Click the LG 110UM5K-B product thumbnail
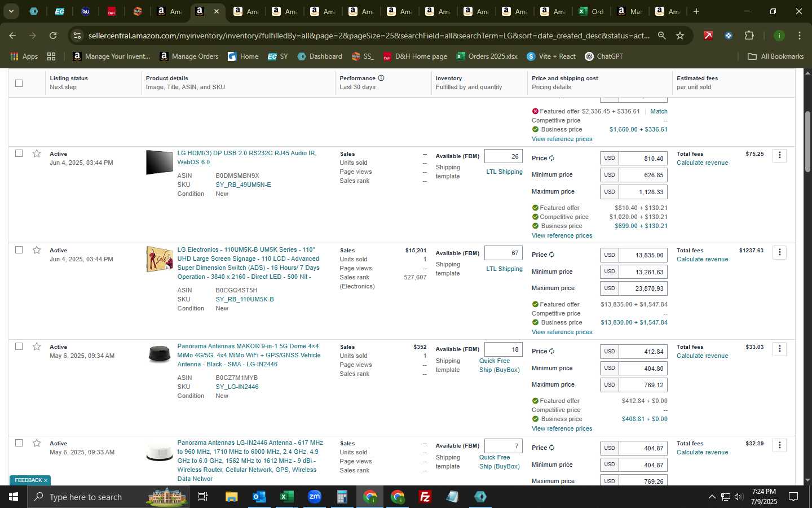This screenshot has width=812, height=508. (159, 259)
